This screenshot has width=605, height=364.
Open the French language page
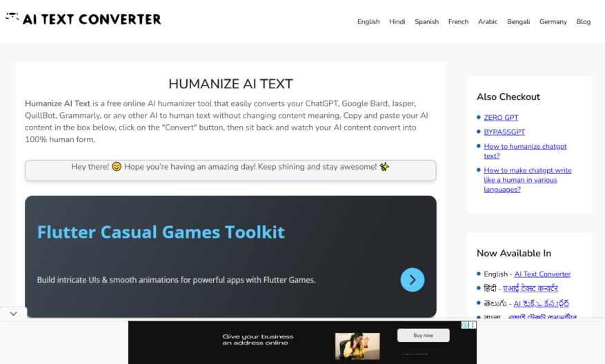(458, 21)
